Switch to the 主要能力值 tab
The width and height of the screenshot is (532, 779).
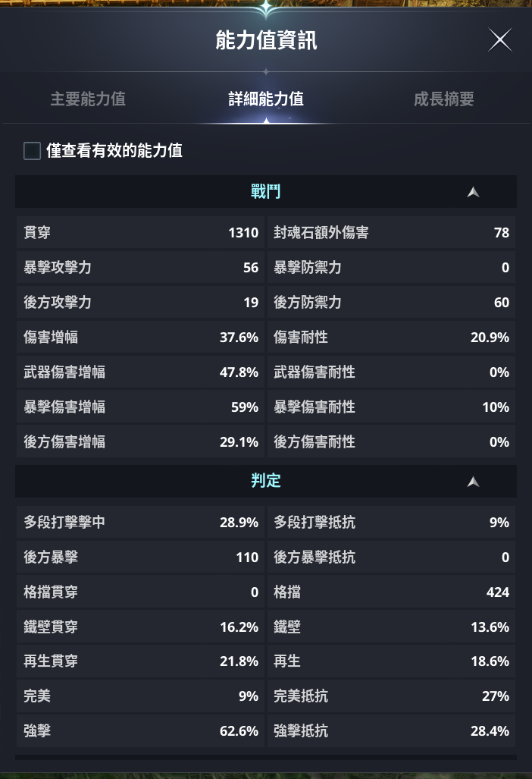tap(88, 99)
